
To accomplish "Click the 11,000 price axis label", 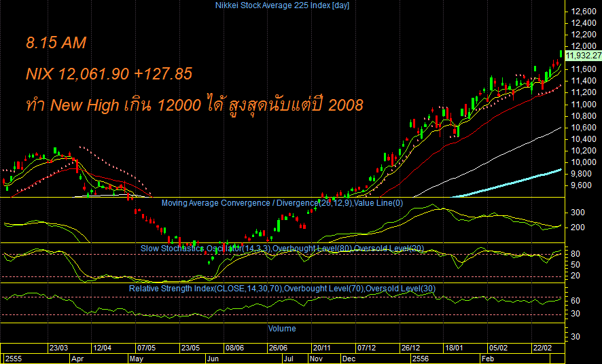I will [584, 105].
